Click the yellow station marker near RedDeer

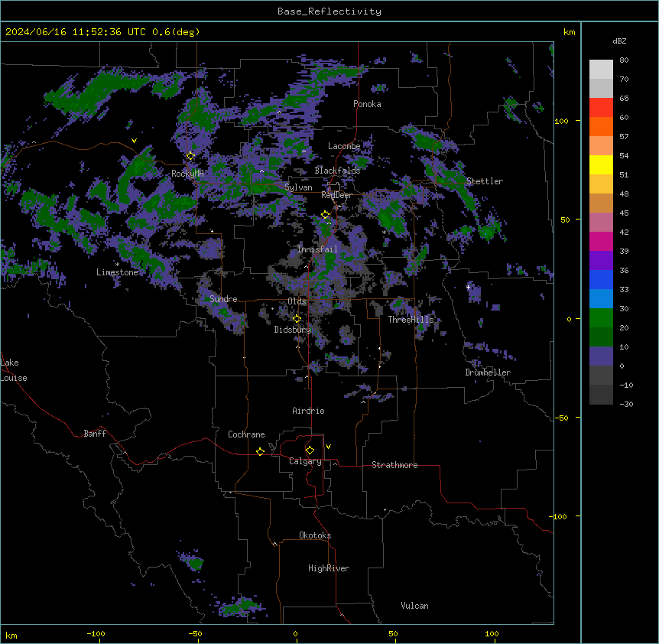coord(326,215)
